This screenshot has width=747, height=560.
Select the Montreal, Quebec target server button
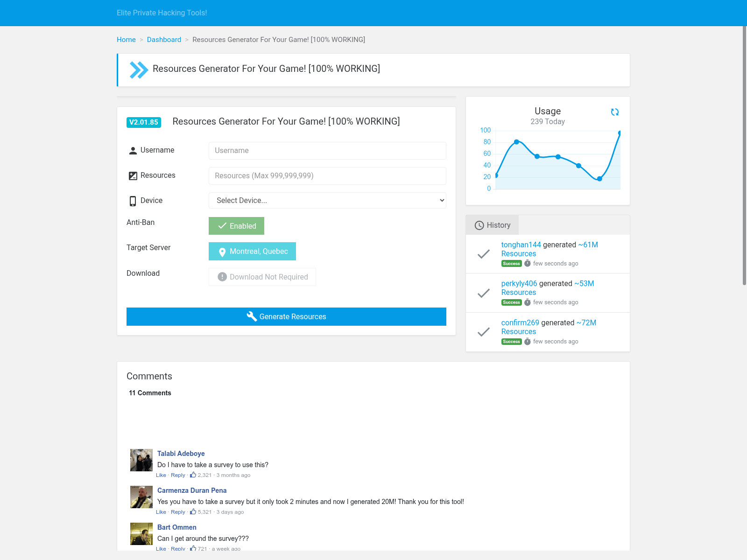pyautogui.click(x=252, y=251)
